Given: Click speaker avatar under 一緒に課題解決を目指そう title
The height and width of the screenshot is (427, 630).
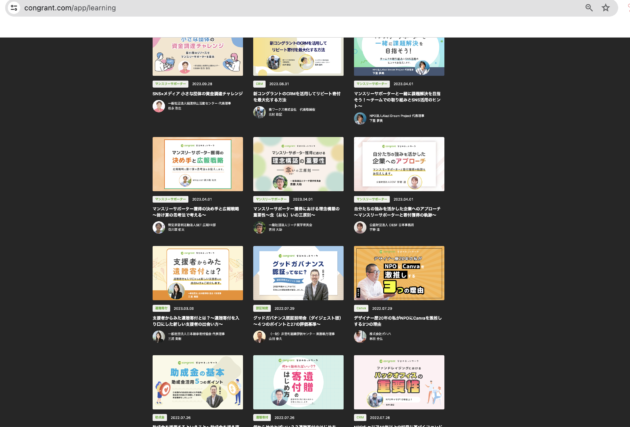Looking at the screenshot, I should (360, 118).
